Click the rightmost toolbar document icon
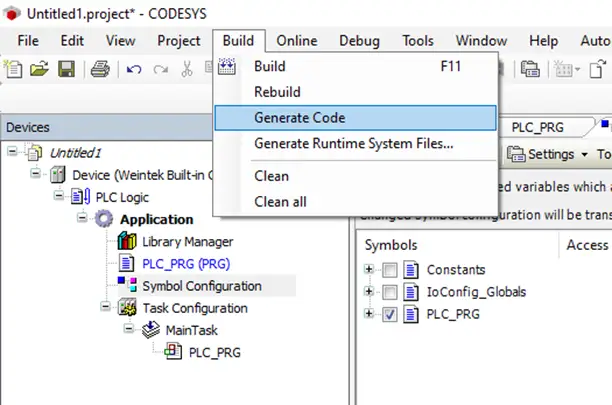The image size is (612, 405). (598, 69)
